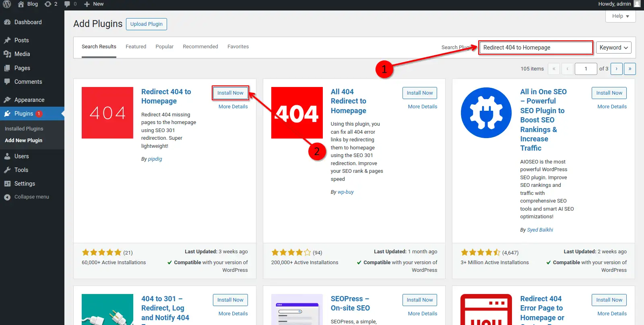644x325 pixels.
Task: Click the 200,000+ Active Installations text
Action: point(305,263)
